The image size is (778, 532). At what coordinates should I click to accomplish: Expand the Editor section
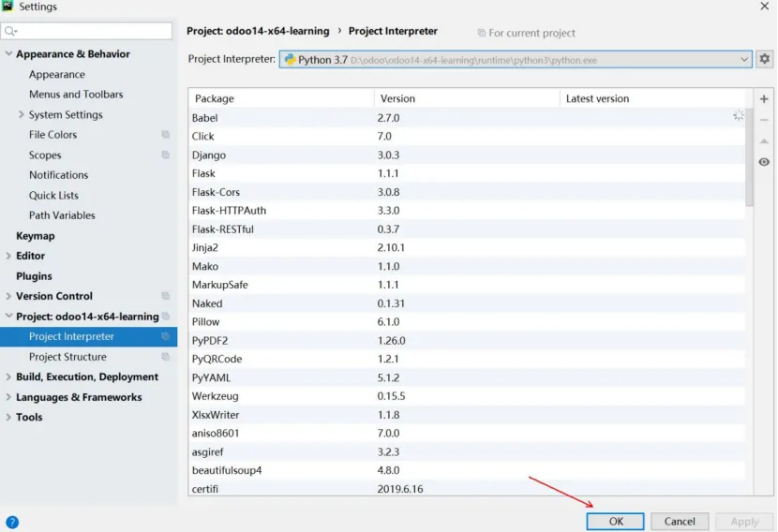point(8,256)
